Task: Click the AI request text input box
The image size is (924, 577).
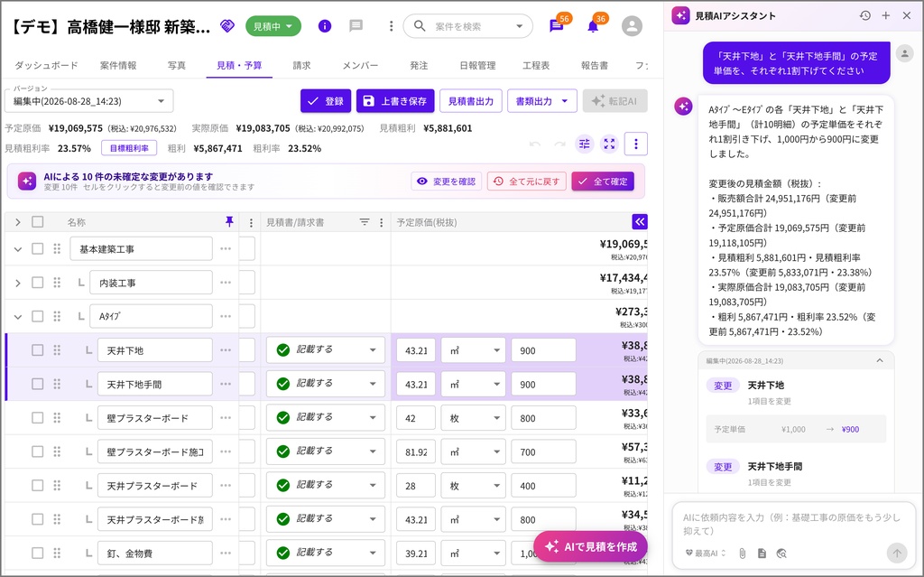Action: coord(793,524)
